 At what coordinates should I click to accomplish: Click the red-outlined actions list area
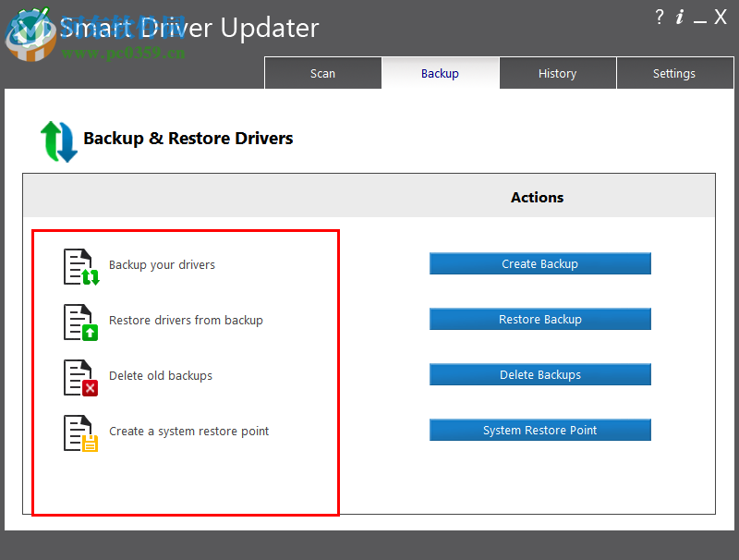pyautogui.click(x=185, y=372)
